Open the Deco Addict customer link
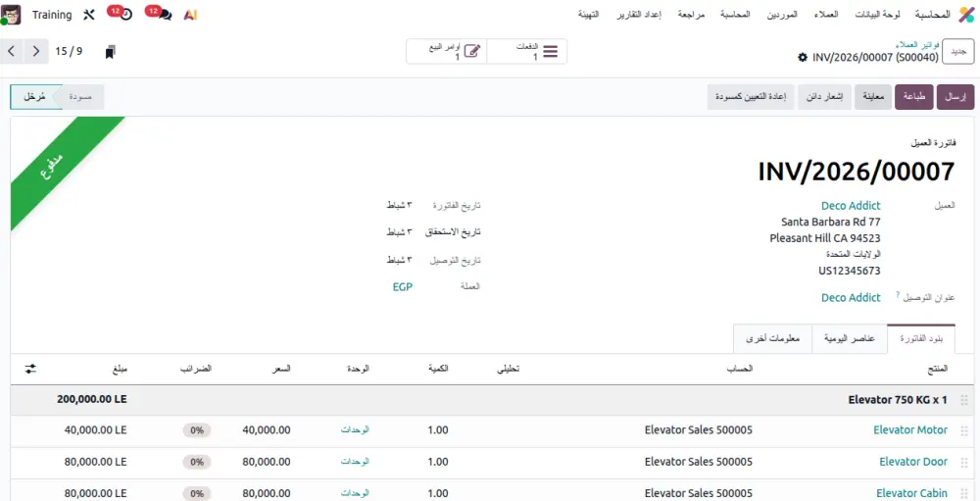The height and width of the screenshot is (501, 980). pos(851,205)
